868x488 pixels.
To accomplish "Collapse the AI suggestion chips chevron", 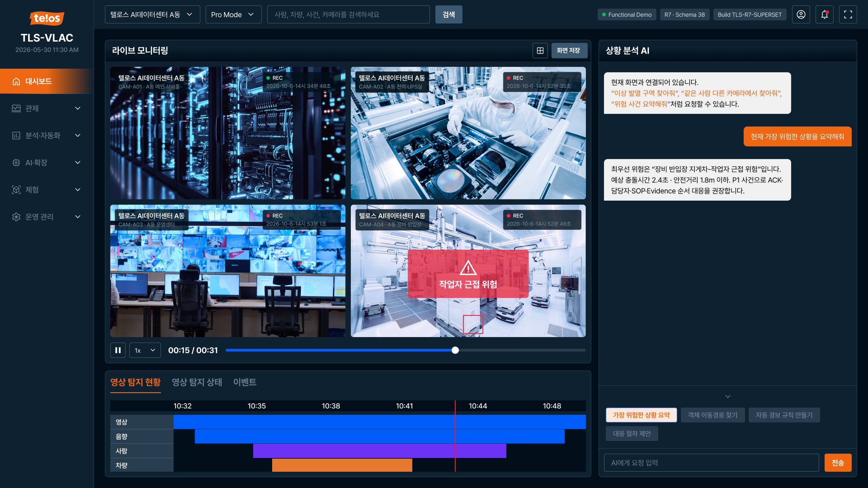I will click(x=728, y=396).
